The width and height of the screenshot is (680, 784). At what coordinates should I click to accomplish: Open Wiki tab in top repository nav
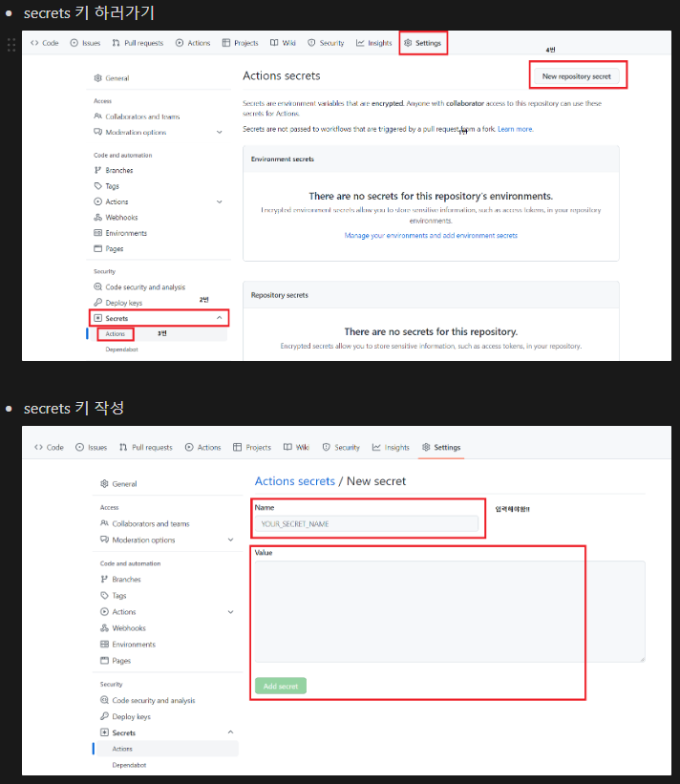point(283,43)
